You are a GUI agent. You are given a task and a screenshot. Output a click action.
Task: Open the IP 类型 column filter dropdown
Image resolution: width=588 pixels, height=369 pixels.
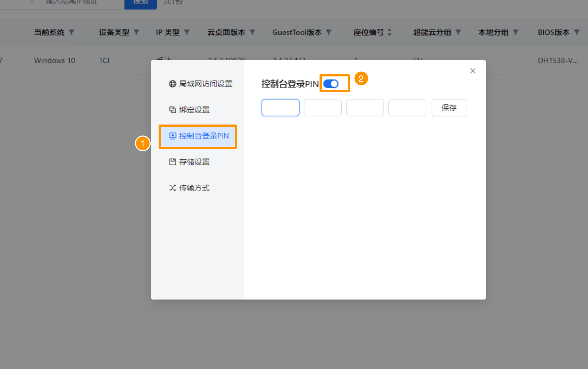[x=187, y=32]
